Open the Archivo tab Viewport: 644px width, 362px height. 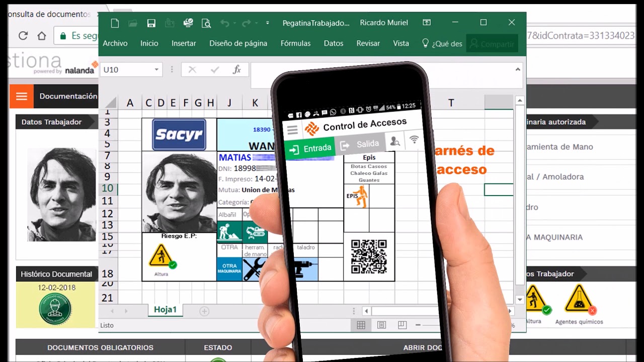[x=115, y=44]
